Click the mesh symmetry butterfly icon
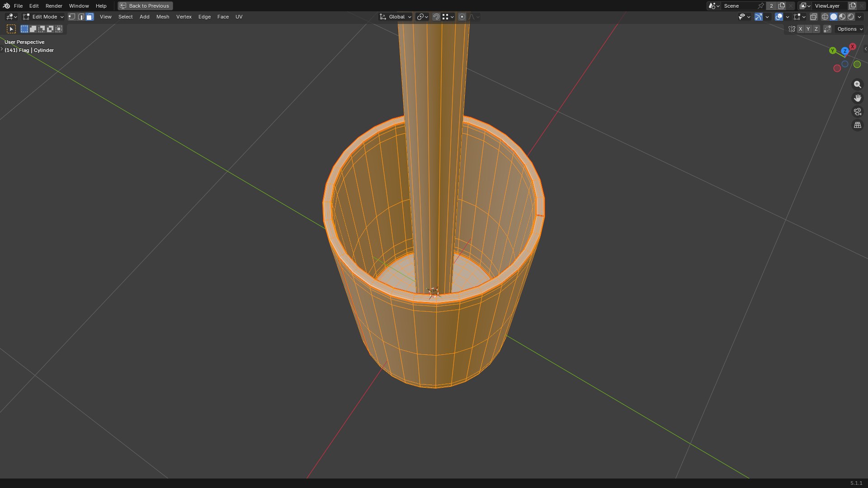Screen dimensions: 868x488 [x=792, y=29]
